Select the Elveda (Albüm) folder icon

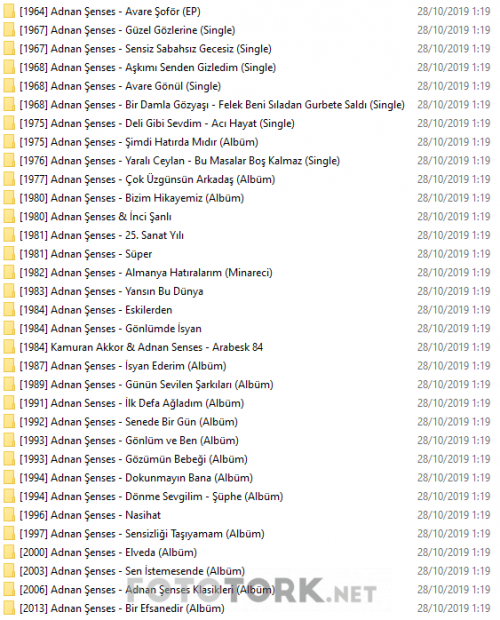pyautogui.click(x=9, y=552)
